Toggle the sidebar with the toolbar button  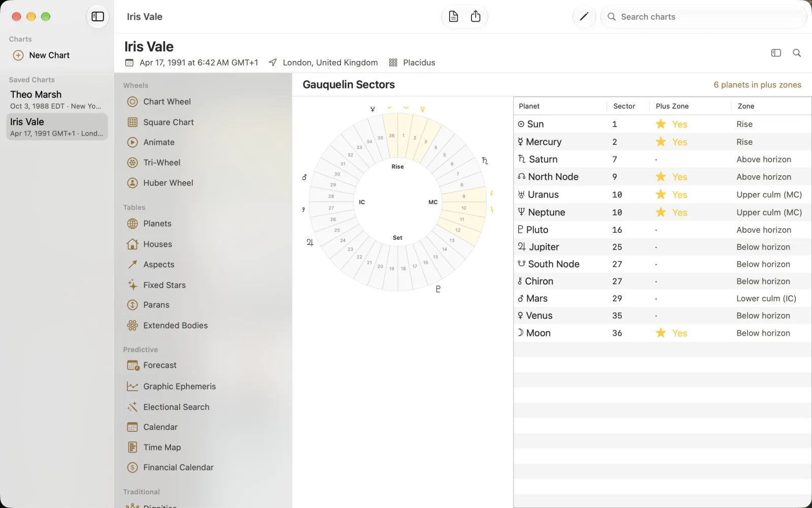pyautogui.click(x=97, y=17)
